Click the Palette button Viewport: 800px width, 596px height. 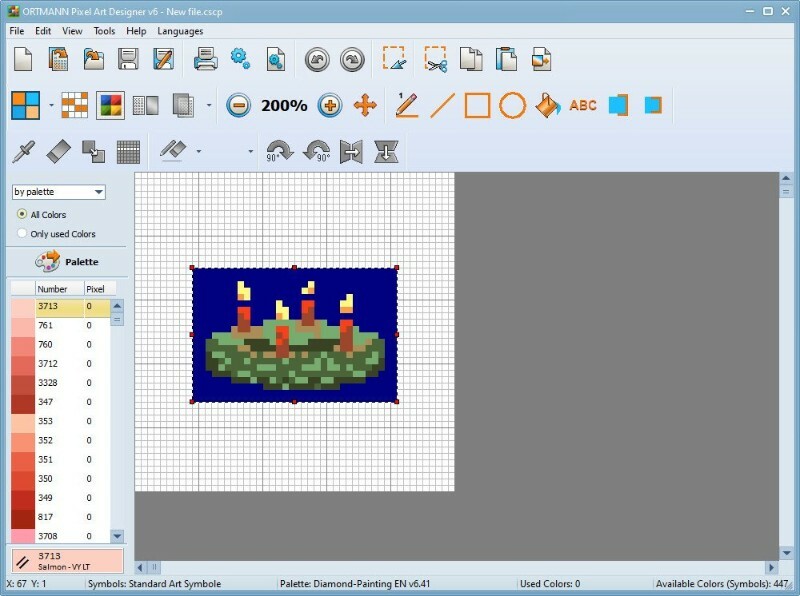[x=66, y=262]
